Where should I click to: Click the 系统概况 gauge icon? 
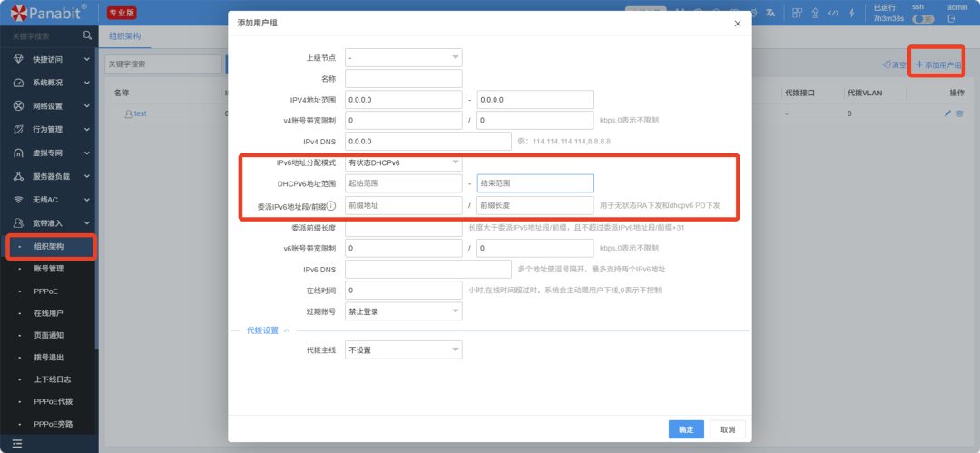pos(18,83)
